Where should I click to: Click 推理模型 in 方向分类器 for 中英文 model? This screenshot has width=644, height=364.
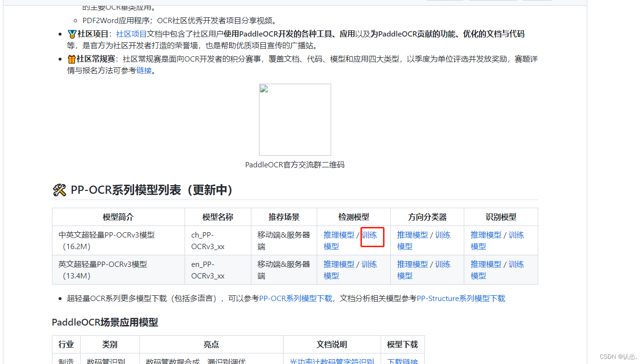coord(412,235)
